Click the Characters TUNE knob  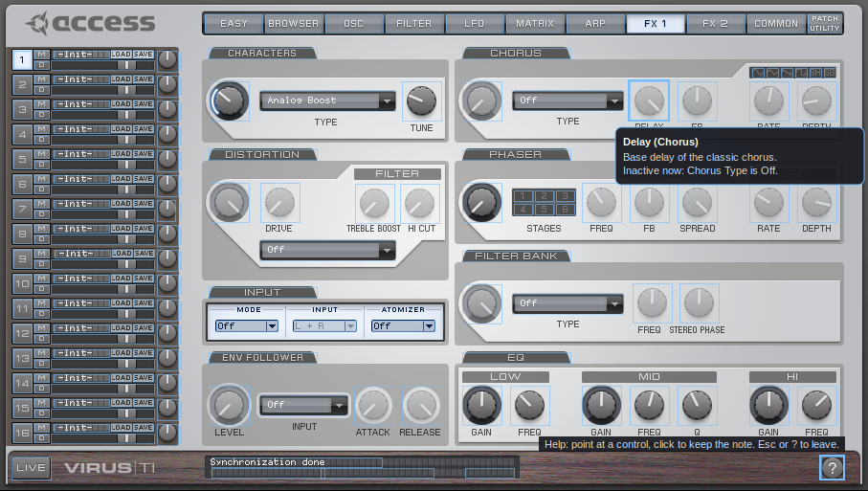coord(421,101)
